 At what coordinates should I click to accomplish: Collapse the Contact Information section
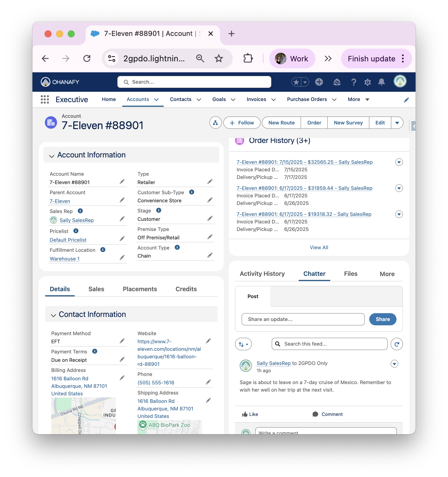(x=54, y=315)
